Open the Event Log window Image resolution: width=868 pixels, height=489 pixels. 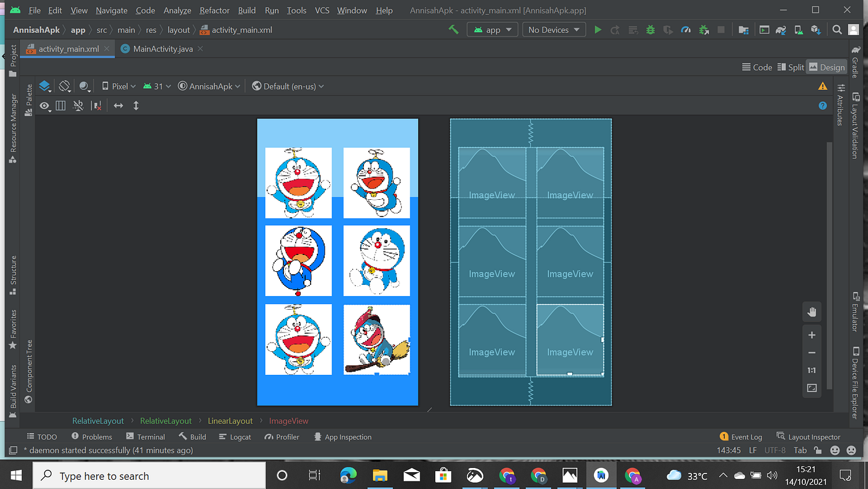(x=740, y=437)
